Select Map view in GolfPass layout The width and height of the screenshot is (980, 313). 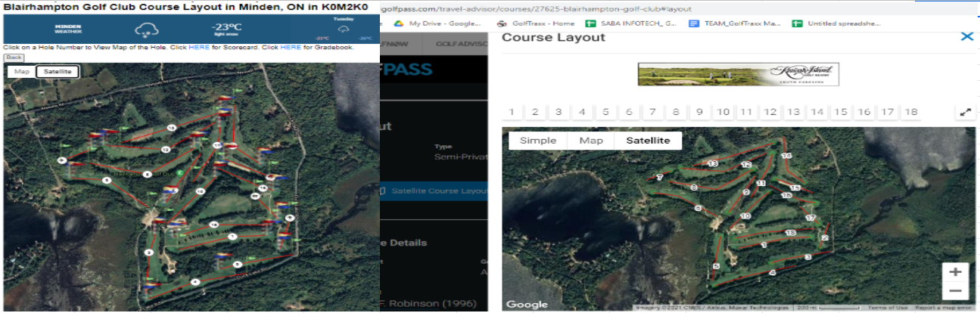click(x=591, y=141)
